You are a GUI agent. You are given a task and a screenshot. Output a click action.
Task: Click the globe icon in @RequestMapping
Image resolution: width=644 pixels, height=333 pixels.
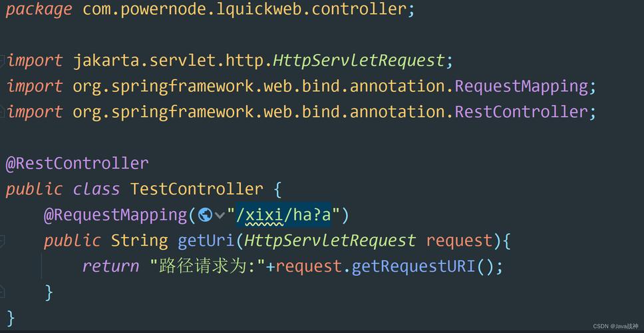(205, 214)
